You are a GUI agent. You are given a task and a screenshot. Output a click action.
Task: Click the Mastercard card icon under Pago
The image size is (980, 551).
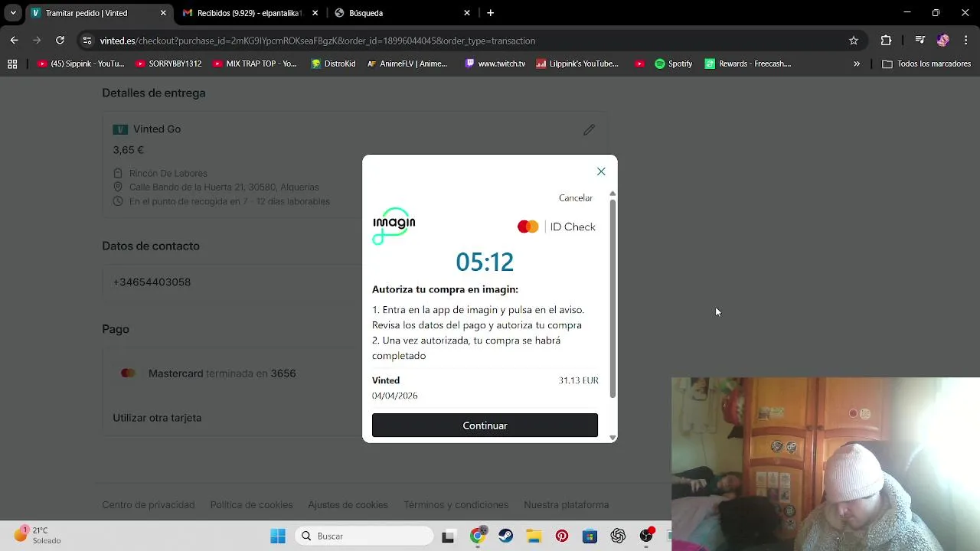(128, 373)
